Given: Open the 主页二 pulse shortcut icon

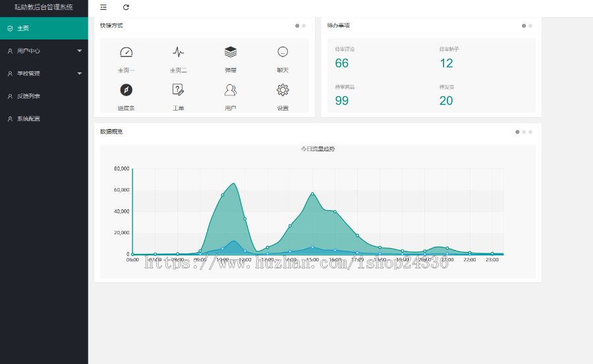Looking at the screenshot, I should [x=179, y=52].
